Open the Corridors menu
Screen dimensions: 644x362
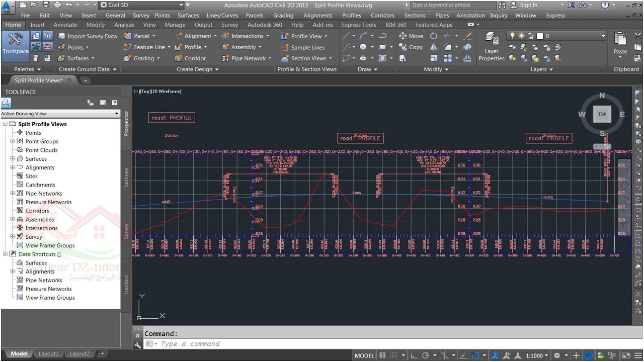(x=382, y=16)
